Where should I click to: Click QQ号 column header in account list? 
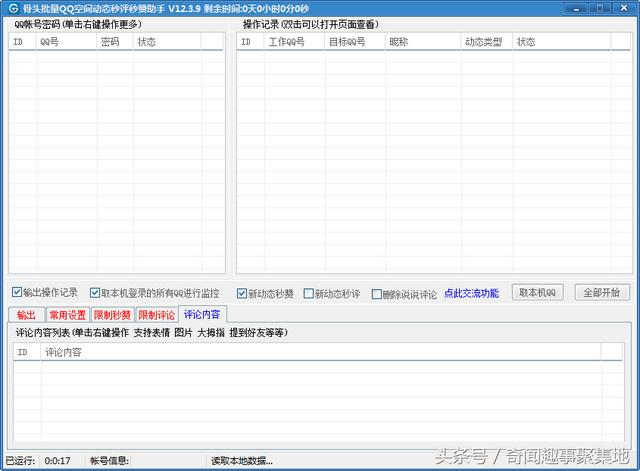point(67,42)
